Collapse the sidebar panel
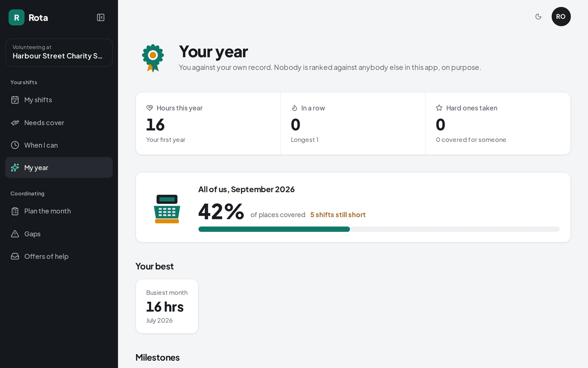588x368 pixels. 100,18
